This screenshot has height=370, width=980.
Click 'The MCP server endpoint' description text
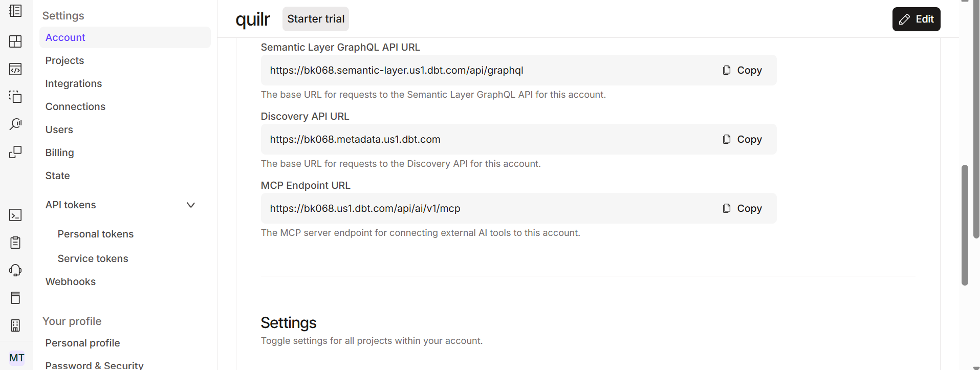coord(421,233)
